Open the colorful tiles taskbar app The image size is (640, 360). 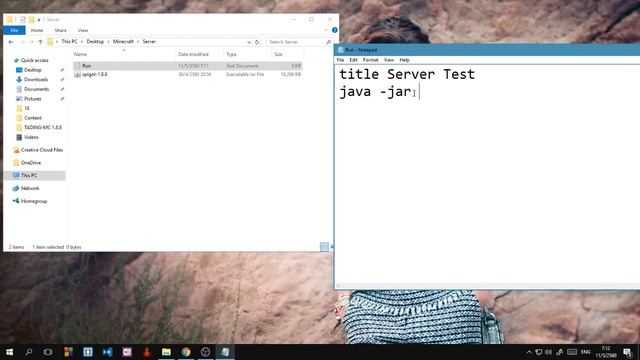pyautogui.click(x=68, y=352)
